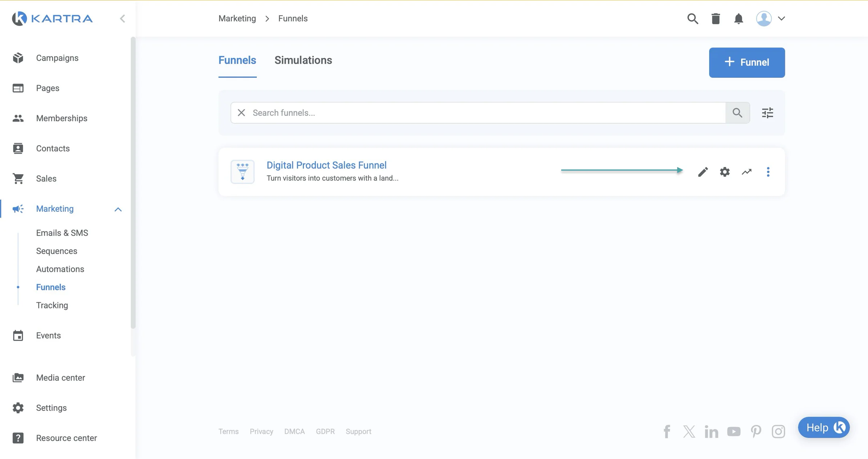Viewport: 868px width, 459px height.
Task: View funnel analytics trend icon
Action: pos(746,172)
